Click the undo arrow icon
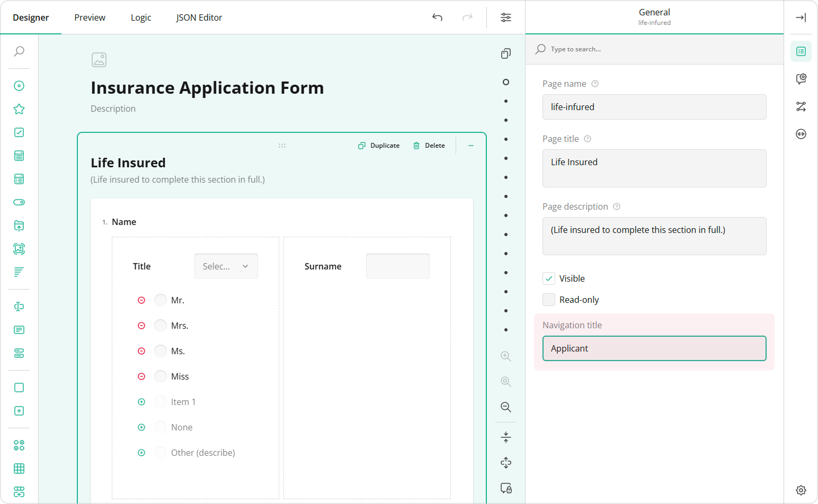The width and height of the screenshot is (818, 504). tap(437, 17)
